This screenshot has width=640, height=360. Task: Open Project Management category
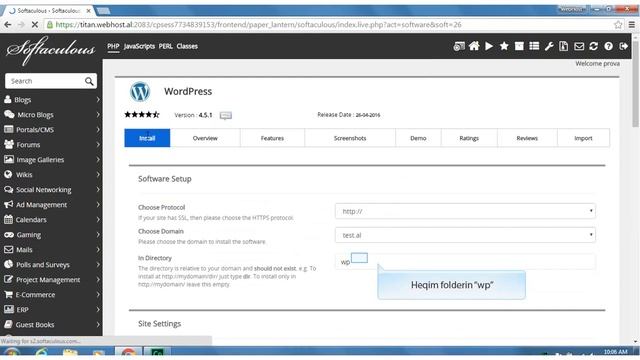point(51,280)
